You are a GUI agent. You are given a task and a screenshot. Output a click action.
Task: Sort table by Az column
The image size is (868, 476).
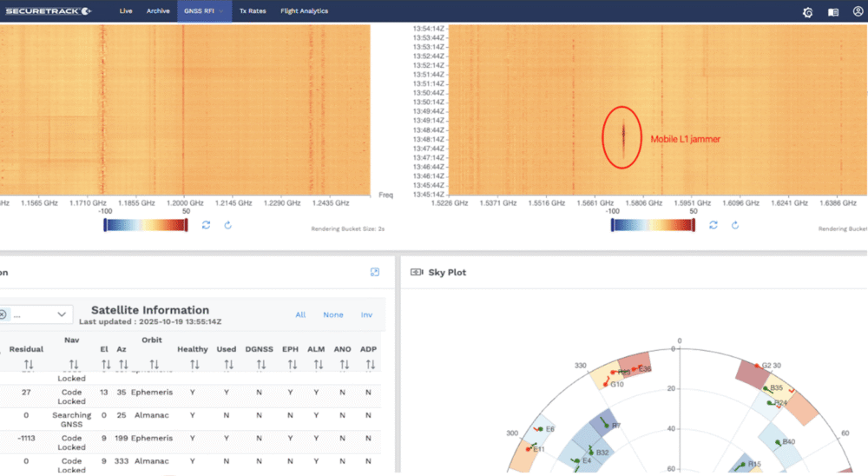click(x=123, y=365)
